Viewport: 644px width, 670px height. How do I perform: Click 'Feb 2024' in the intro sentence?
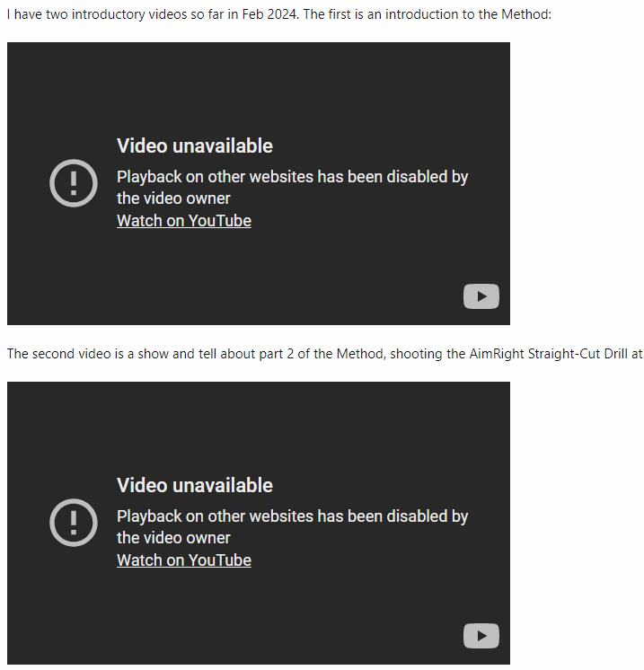pos(269,14)
